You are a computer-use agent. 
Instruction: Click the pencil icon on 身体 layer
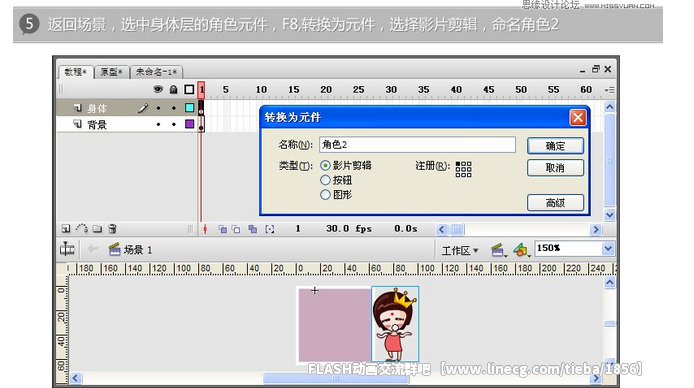(x=143, y=108)
